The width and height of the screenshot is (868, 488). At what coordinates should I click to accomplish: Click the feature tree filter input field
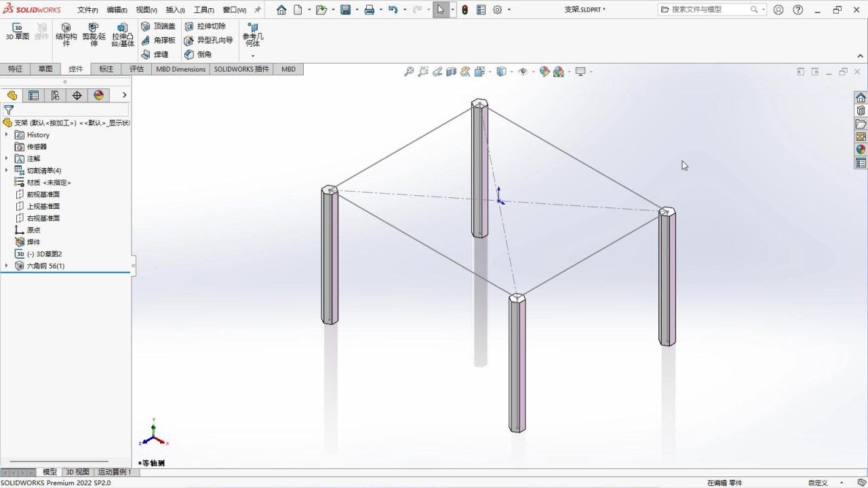tap(68, 110)
